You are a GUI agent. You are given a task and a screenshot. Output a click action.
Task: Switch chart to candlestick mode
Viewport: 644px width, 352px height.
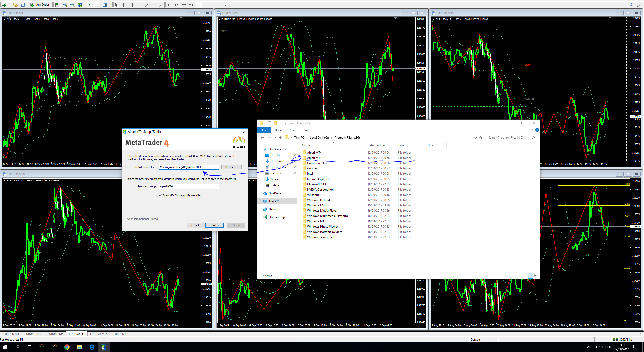click(57, 5)
